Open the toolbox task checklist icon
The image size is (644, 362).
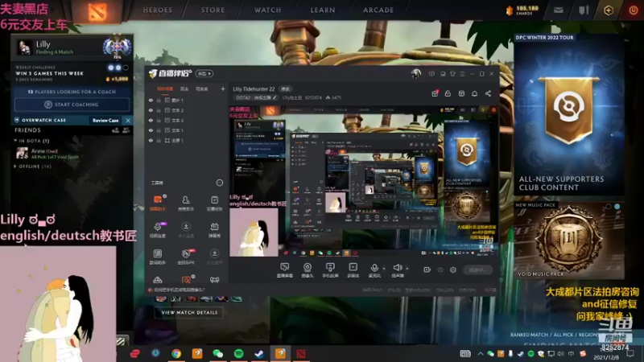click(214, 203)
